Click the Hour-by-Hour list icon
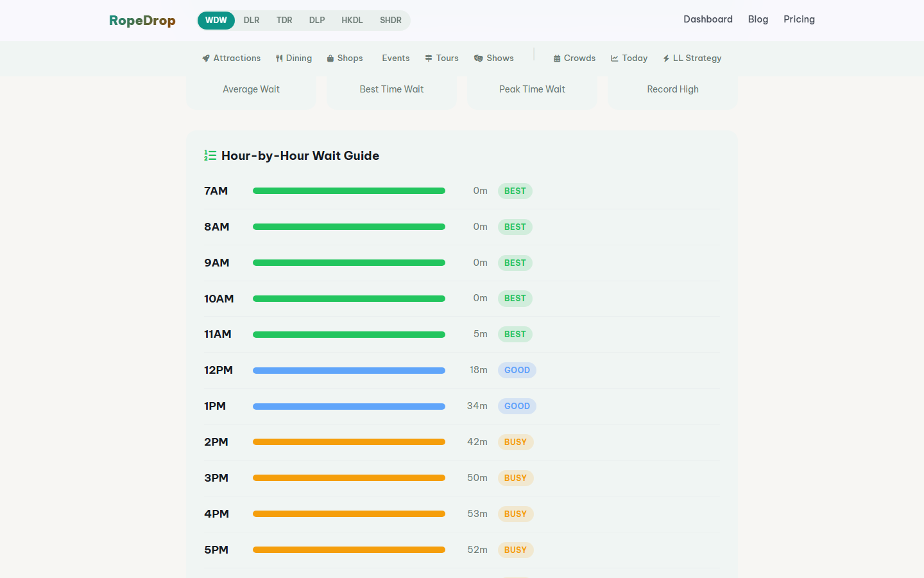This screenshot has width=924, height=578. (210, 155)
